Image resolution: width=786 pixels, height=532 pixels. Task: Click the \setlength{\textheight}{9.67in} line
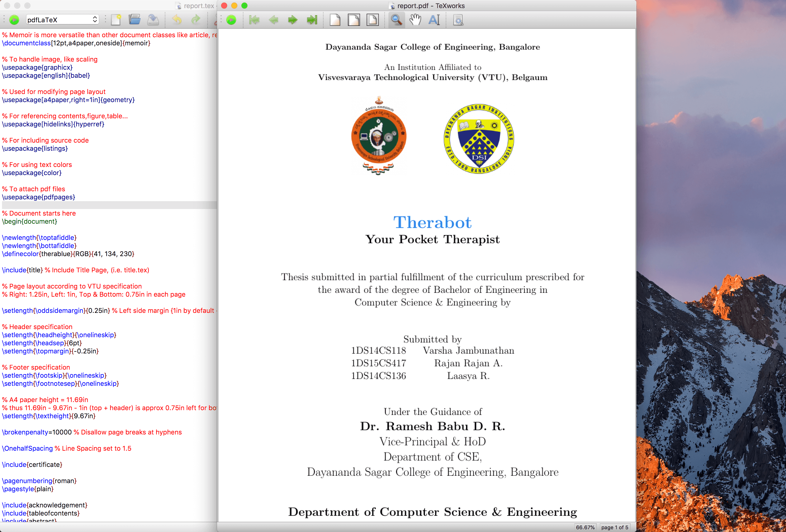pyautogui.click(x=49, y=416)
